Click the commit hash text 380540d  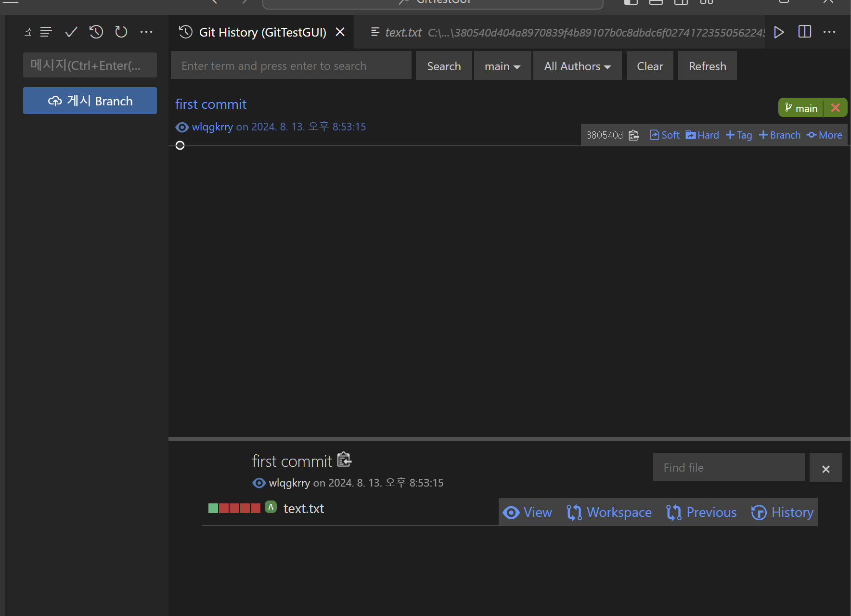coord(605,135)
